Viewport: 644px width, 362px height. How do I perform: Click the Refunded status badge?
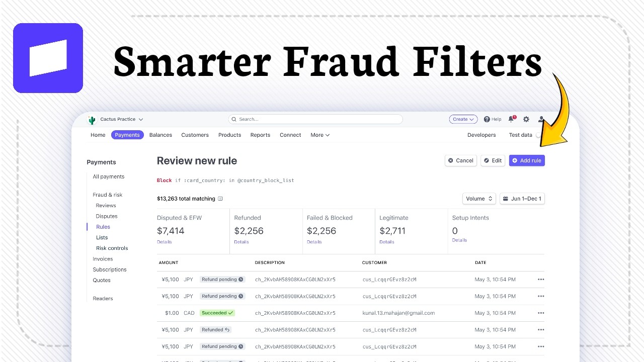216,330
